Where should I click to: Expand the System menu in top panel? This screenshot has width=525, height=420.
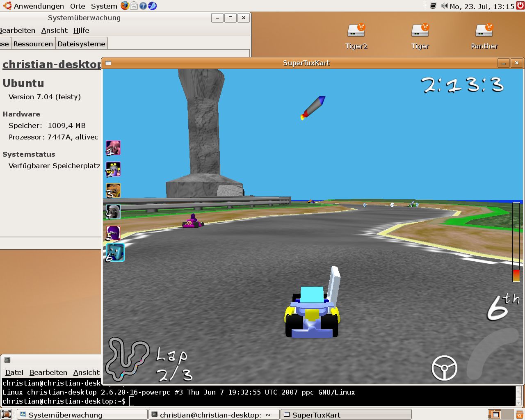104,6
